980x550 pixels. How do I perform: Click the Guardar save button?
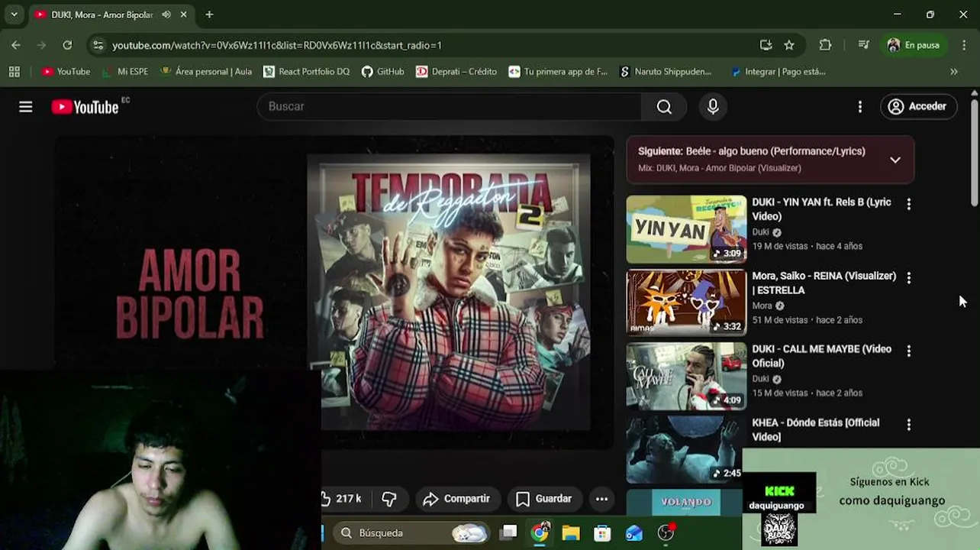pyautogui.click(x=544, y=499)
